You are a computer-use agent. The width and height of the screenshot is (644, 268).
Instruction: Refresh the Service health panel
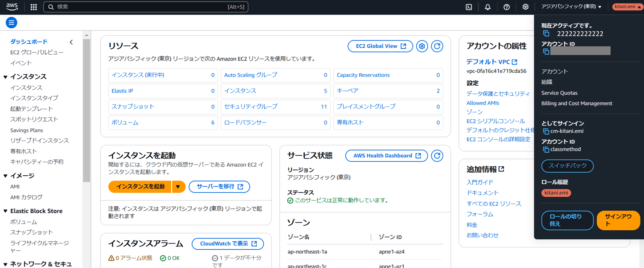coord(437,156)
